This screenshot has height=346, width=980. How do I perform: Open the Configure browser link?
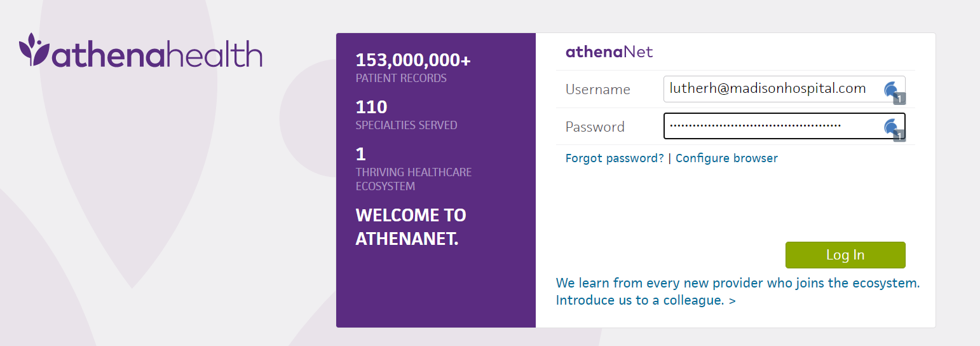(x=726, y=158)
